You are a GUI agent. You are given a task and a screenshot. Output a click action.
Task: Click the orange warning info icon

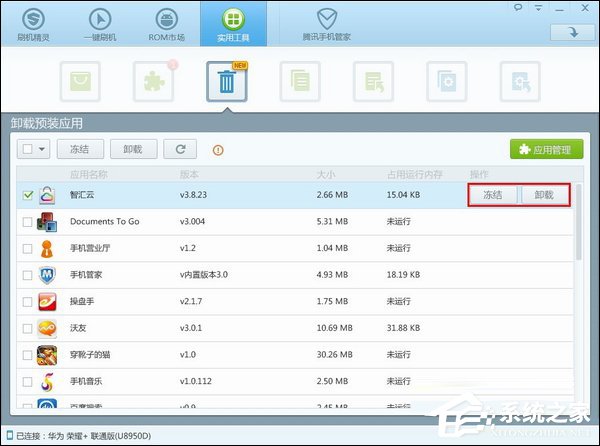pos(218,151)
